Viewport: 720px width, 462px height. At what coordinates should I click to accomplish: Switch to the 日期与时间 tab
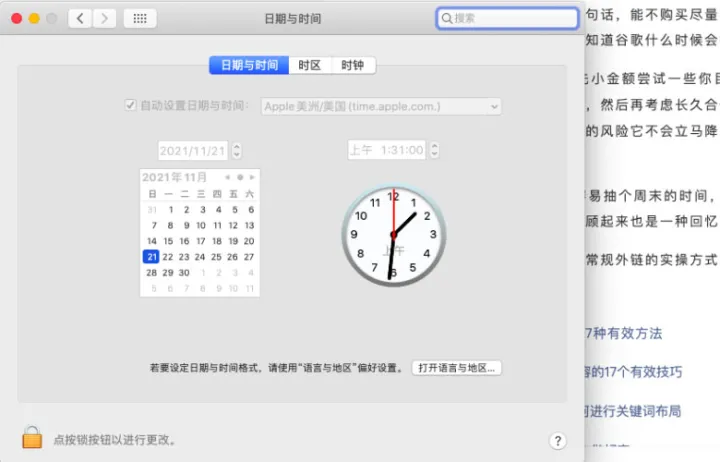pos(249,65)
